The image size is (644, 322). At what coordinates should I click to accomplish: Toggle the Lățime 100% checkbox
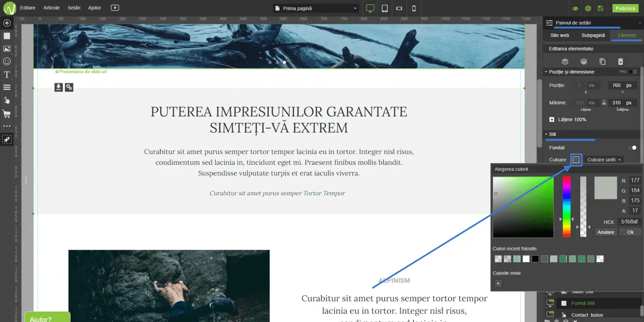[x=552, y=119]
